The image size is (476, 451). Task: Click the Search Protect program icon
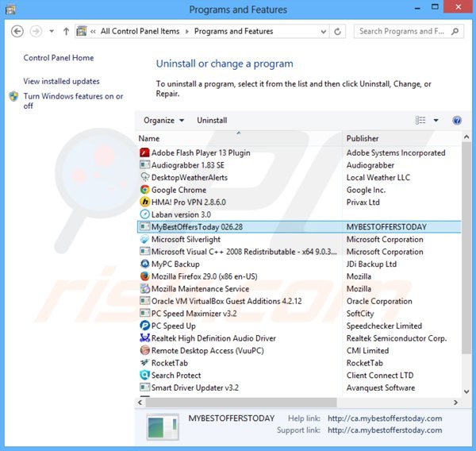pyautogui.click(x=144, y=376)
